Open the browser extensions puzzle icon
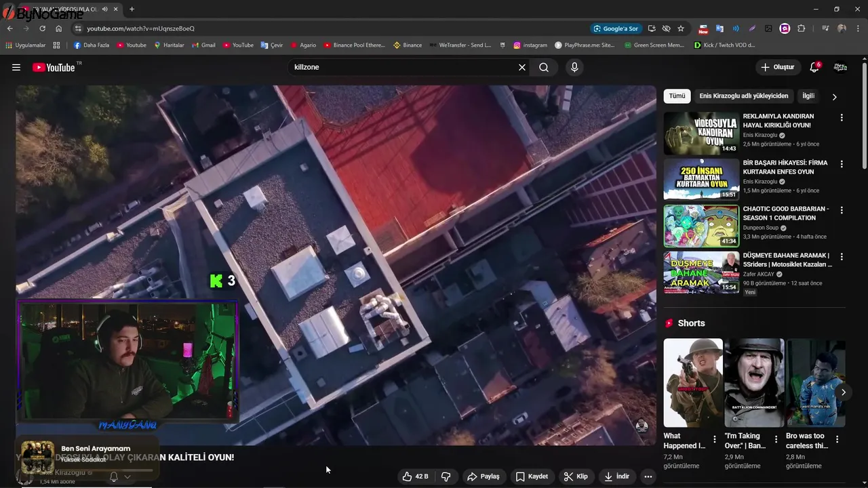Image resolution: width=868 pixels, height=488 pixels. click(802, 28)
